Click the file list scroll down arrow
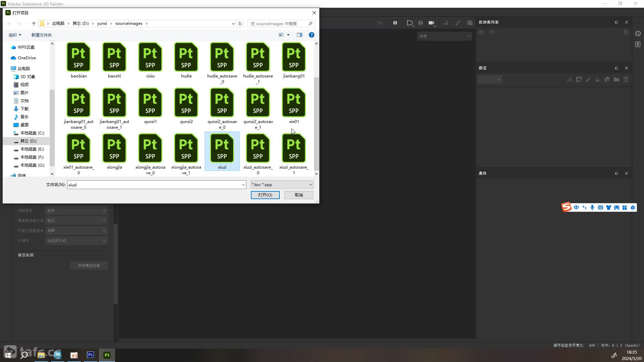The image size is (644, 362). (x=316, y=174)
